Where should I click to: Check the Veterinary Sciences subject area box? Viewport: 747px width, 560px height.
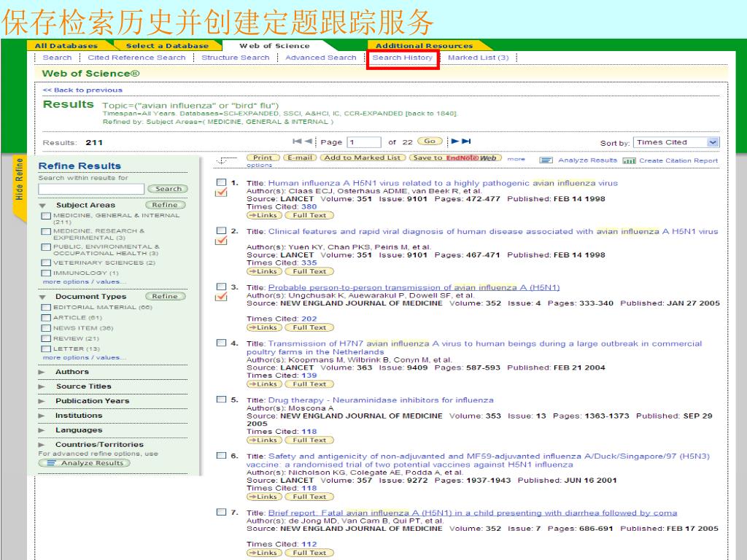47,262
